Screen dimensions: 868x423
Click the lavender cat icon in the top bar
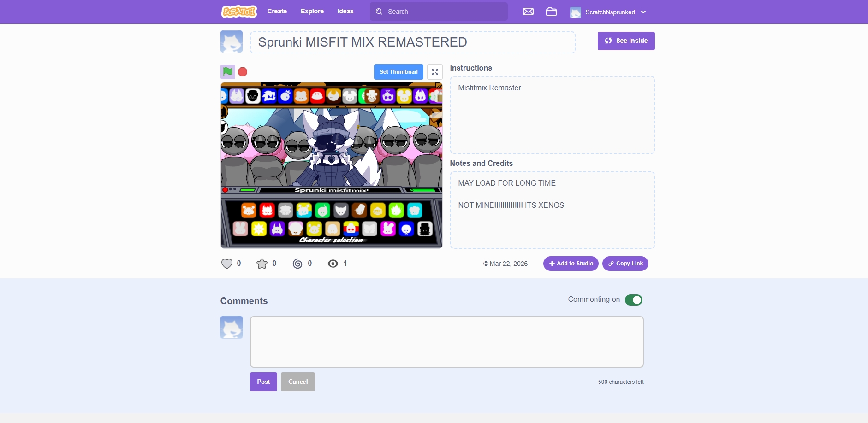pyautogui.click(x=237, y=96)
